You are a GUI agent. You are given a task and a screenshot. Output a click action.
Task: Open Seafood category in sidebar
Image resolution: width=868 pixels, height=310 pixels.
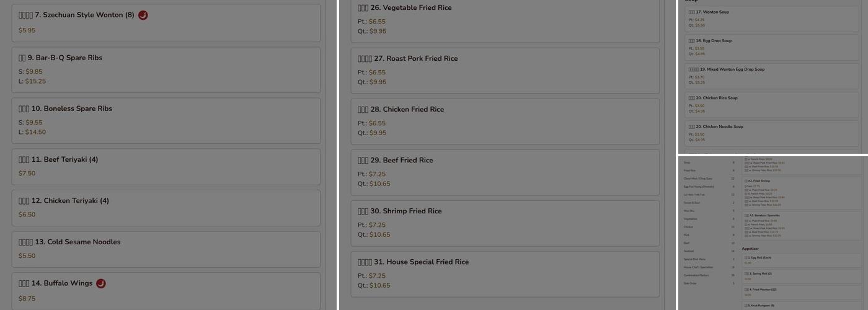click(x=689, y=250)
